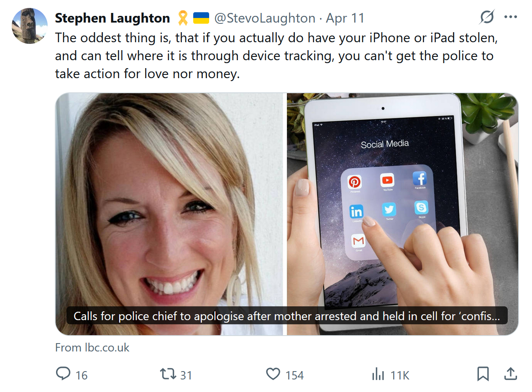Click the tweet body text
The height and width of the screenshot is (392, 532).
(276, 56)
